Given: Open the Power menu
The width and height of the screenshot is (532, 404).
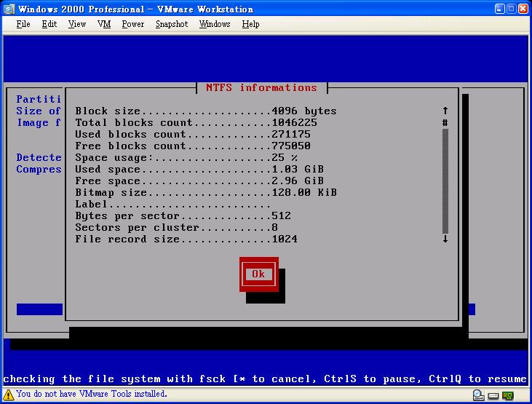Looking at the screenshot, I should point(133,24).
